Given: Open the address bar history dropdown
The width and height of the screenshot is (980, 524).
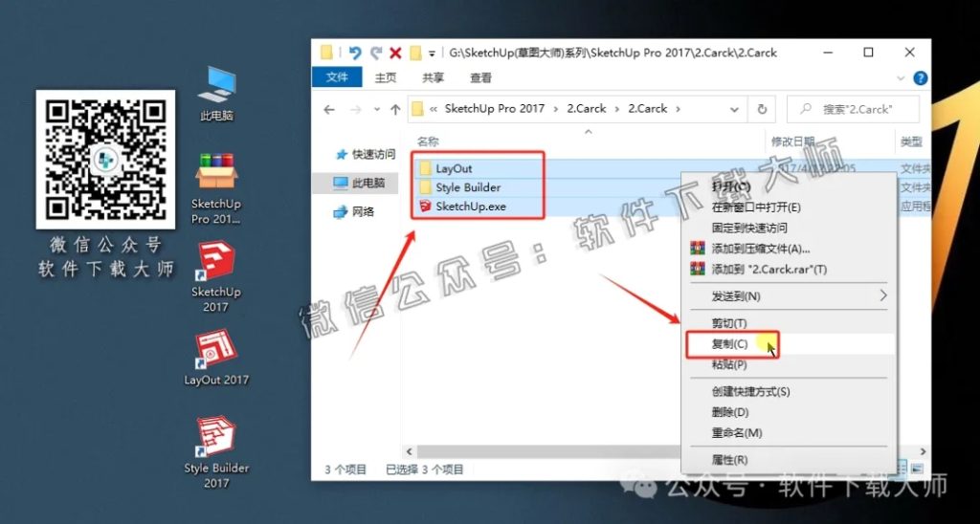Looking at the screenshot, I should [734, 109].
